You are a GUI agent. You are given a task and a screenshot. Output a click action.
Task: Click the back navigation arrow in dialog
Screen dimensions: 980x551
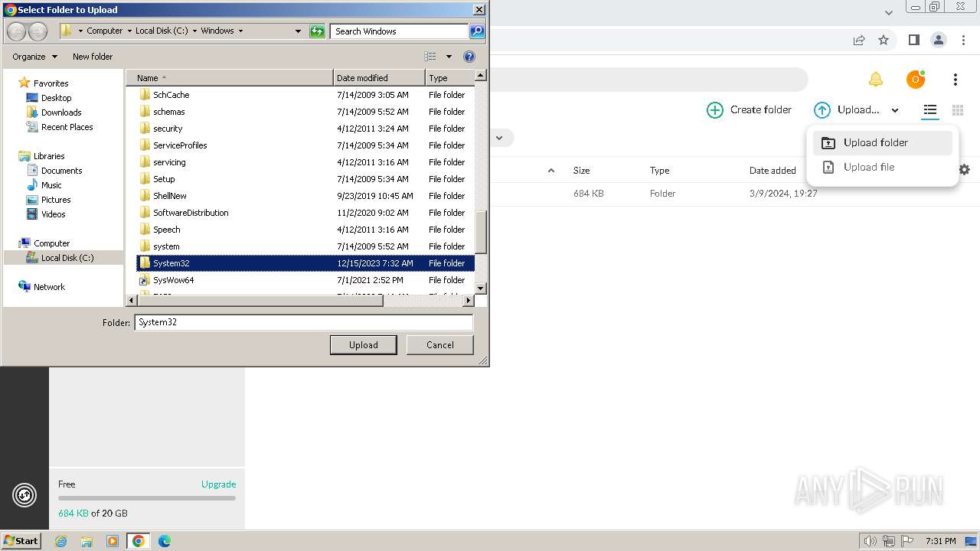click(x=16, y=31)
